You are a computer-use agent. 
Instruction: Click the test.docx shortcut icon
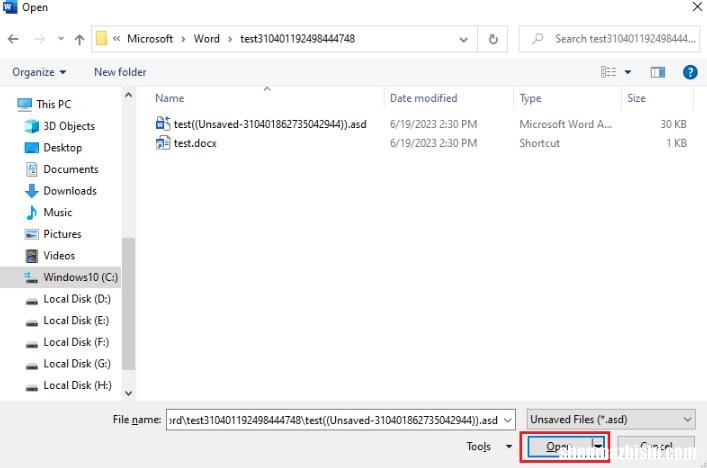coord(163,143)
